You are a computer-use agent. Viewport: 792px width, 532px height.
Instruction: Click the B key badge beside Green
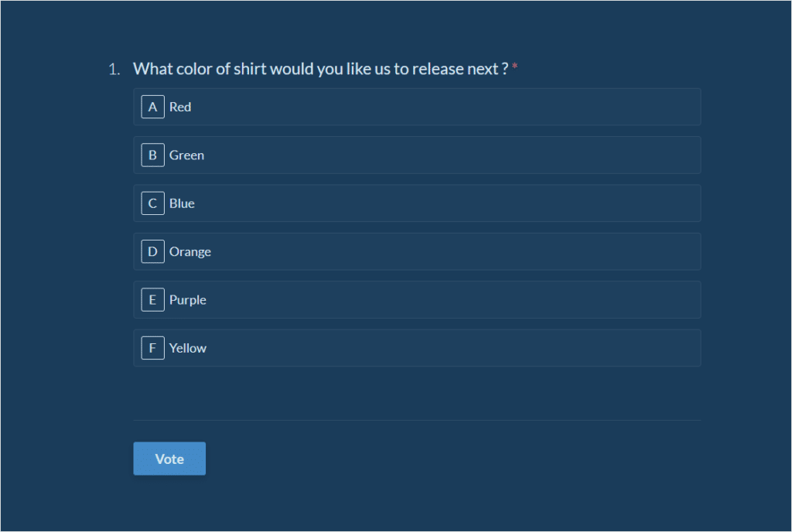tap(152, 155)
